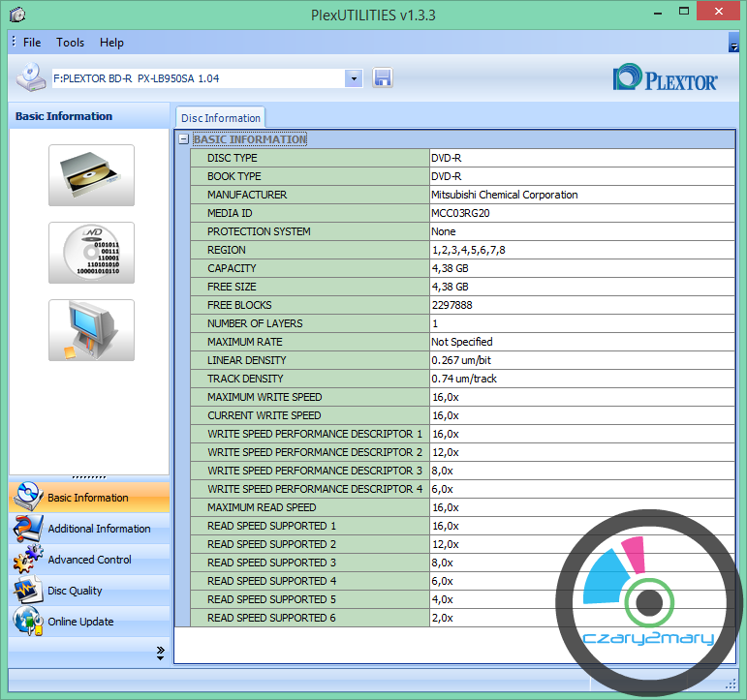
Task: Collapse the BASIC INFORMATION group
Action: click(x=184, y=139)
